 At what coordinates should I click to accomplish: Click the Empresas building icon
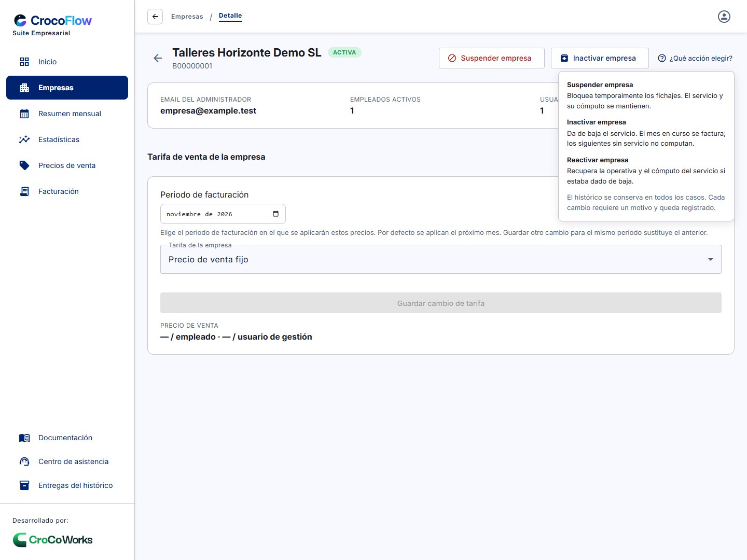pos(24,88)
